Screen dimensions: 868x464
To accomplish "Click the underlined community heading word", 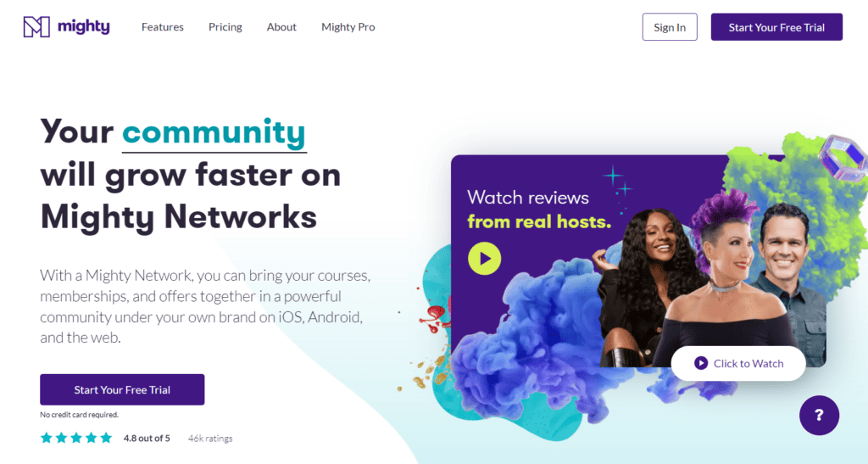I will (x=214, y=133).
